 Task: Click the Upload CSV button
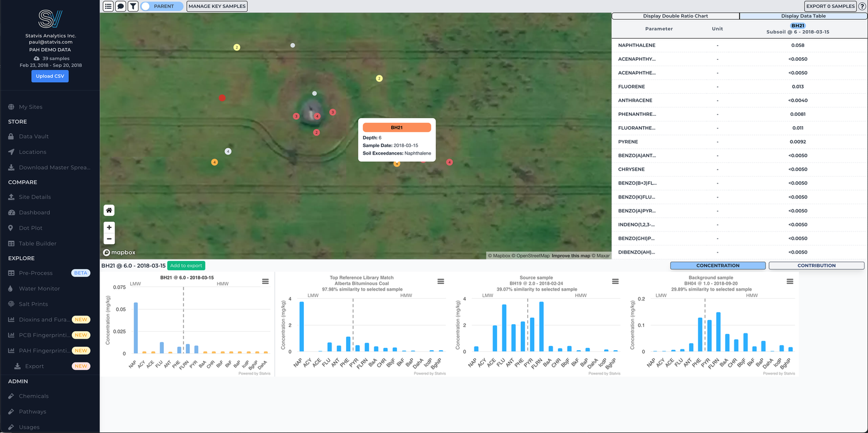[50, 76]
